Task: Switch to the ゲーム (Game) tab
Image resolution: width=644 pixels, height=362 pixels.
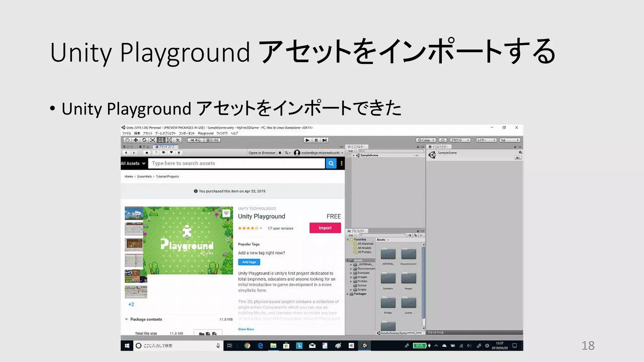Action: (144, 147)
